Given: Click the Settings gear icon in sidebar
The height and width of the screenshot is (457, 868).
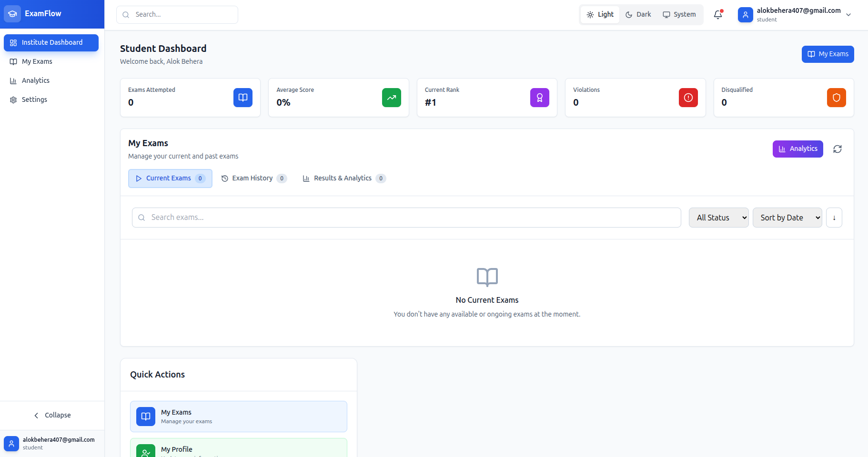Looking at the screenshot, I should tap(12, 99).
